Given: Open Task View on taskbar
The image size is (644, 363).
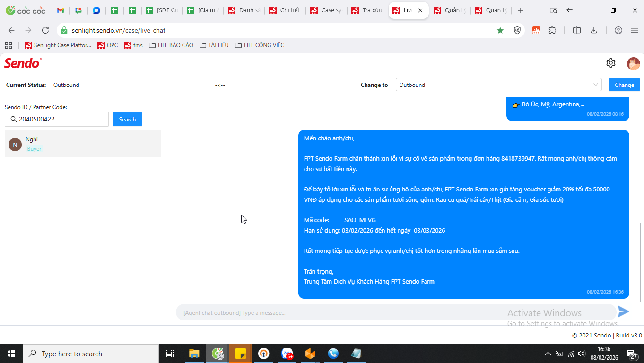Looking at the screenshot, I should pyautogui.click(x=170, y=354).
